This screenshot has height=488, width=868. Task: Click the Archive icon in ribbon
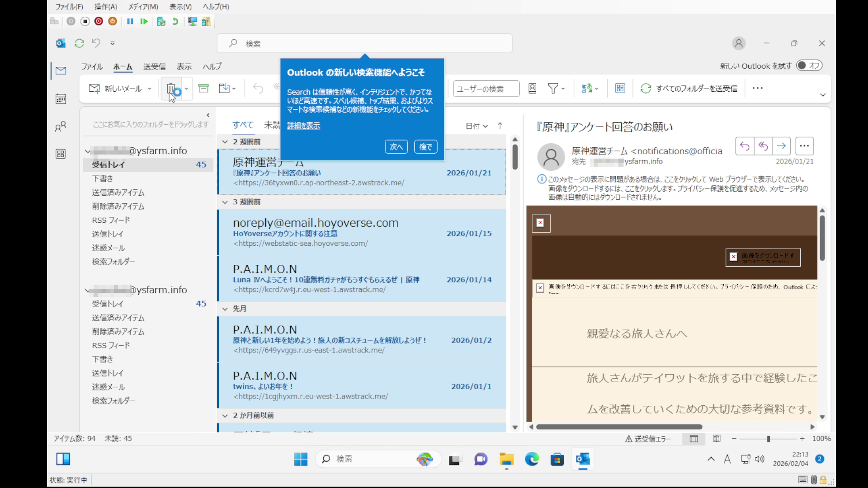[x=203, y=89]
